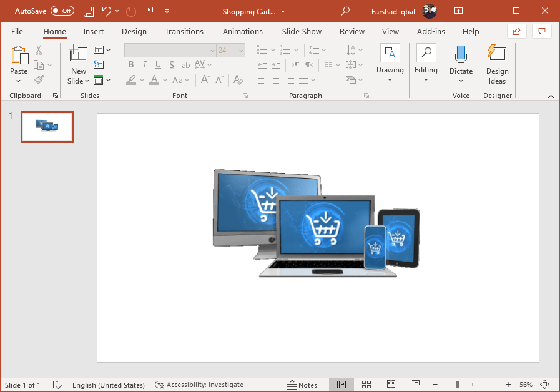Toggle the Notes pane
Viewport: 560px width, 392px height.
(302, 385)
